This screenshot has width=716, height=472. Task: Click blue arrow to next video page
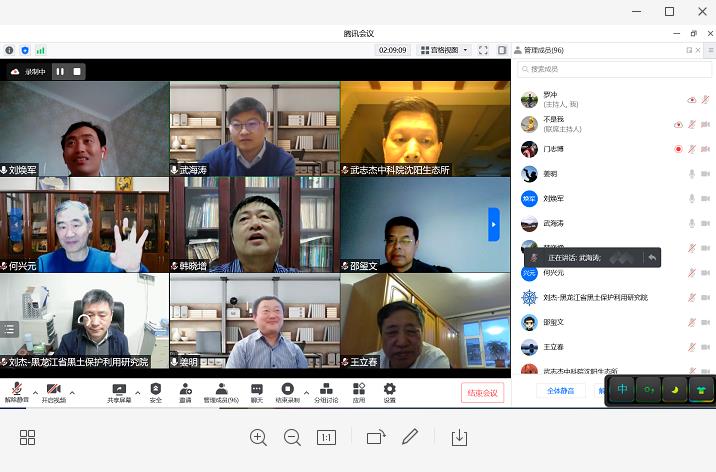[493, 224]
